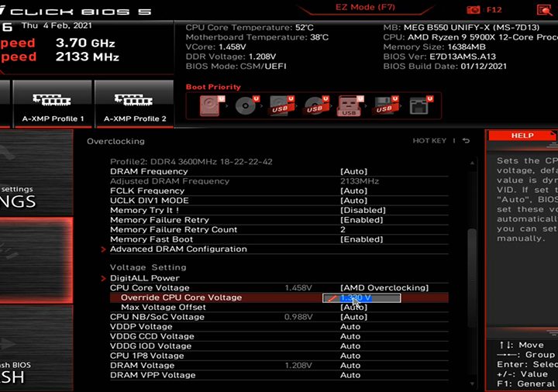Click the CPU Core Temperature: 52°C reading
Viewport: 558px width, 392px height.
click(250, 27)
